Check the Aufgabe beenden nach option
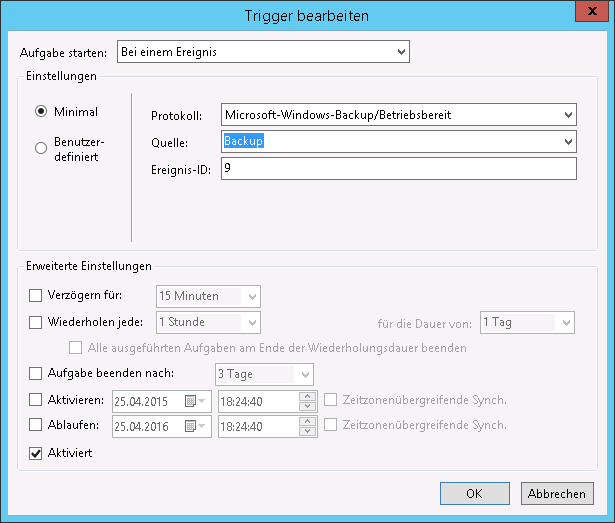This screenshot has width=615, height=523. (36, 374)
